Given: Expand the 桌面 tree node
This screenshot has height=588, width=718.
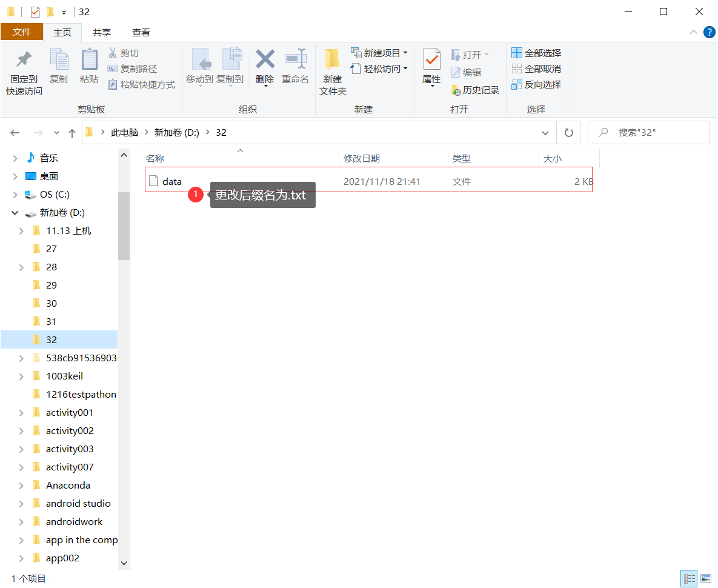Looking at the screenshot, I should tap(15, 176).
